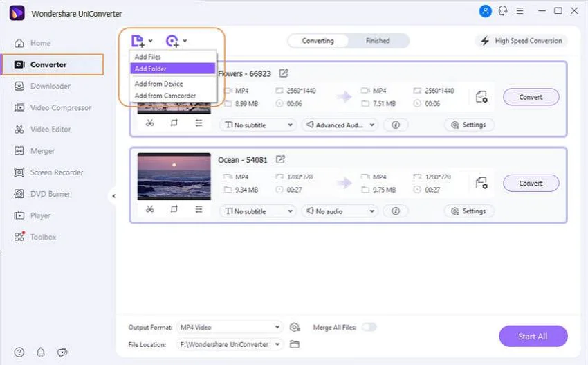Toggle Merge All Files switch
The width and height of the screenshot is (588, 365).
(369, 327)
